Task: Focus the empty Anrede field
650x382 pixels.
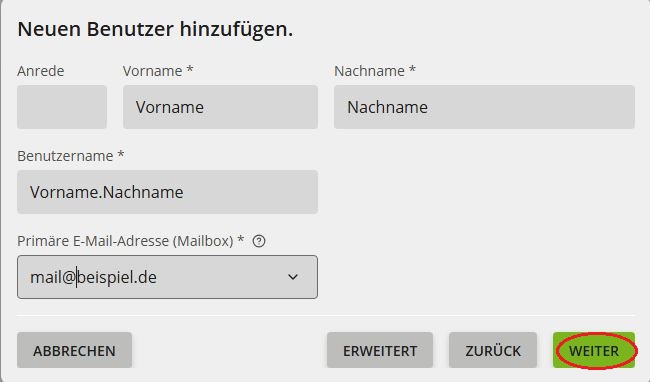Action: 62,107
